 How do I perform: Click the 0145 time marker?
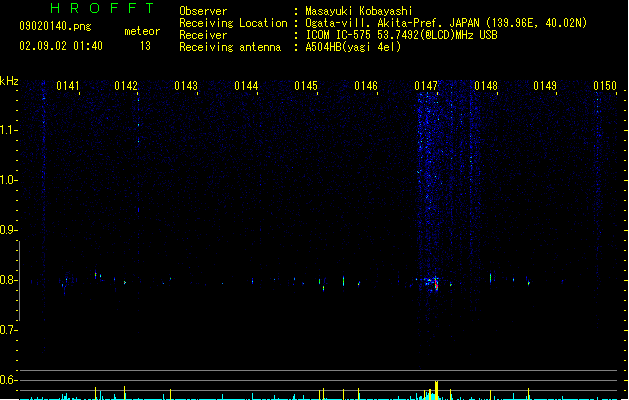tap(306, 86)
